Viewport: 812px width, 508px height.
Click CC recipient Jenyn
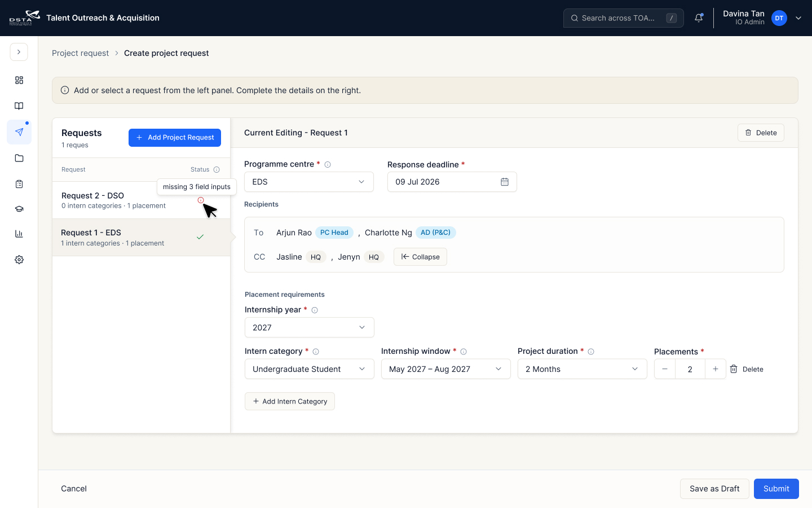click(349, 257)
